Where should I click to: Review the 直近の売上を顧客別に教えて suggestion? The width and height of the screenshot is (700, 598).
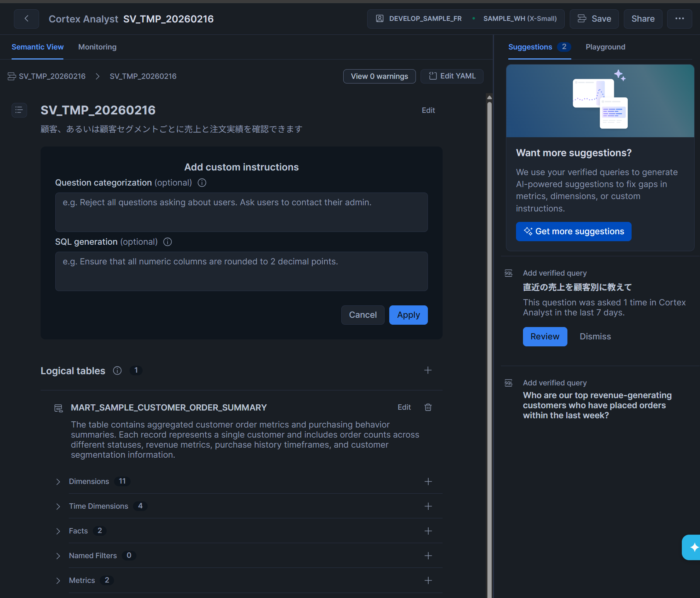545,337
